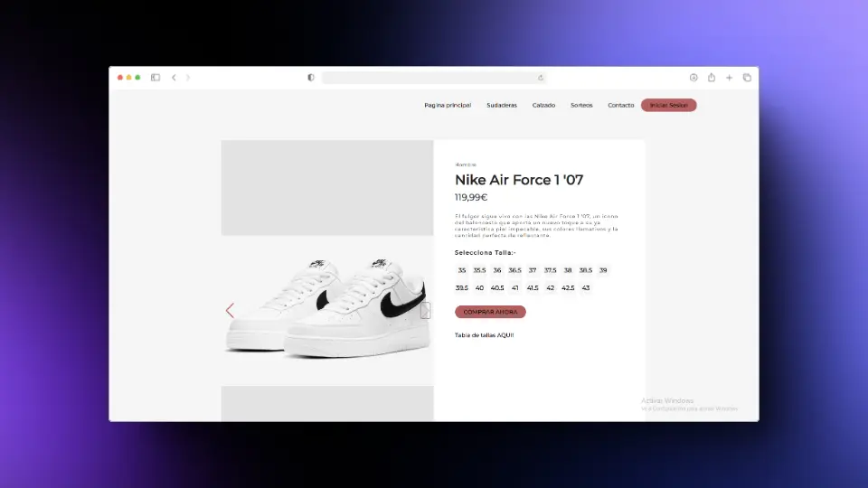Select size 38
This screenshot has height=488, width=868.
coord(568,270)
